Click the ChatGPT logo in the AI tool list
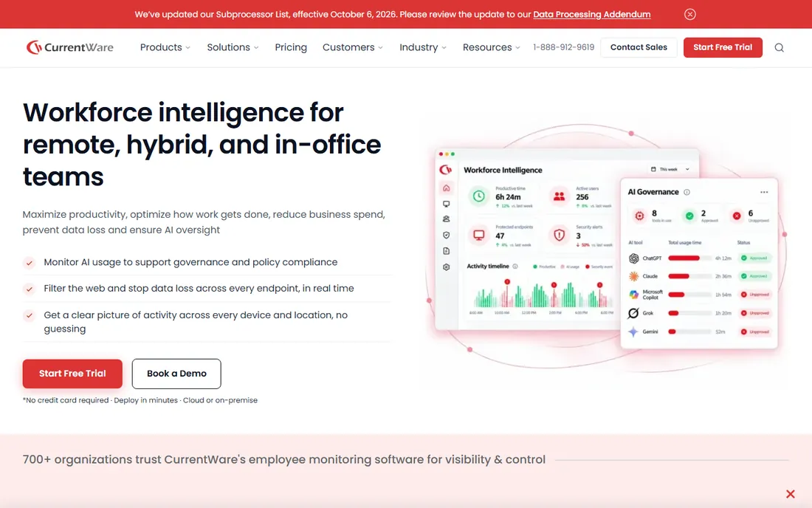Viewport: 812px width, 508px height. 633,258
